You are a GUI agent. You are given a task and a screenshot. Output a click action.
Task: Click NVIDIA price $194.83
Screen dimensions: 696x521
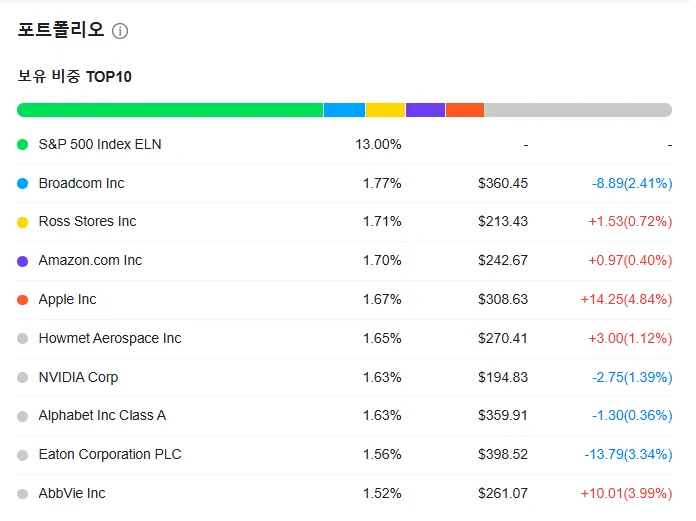pyautogui.click(x=503, y=377)
